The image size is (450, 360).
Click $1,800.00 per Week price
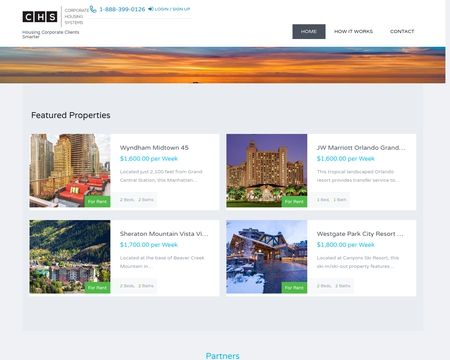(346, 245)
